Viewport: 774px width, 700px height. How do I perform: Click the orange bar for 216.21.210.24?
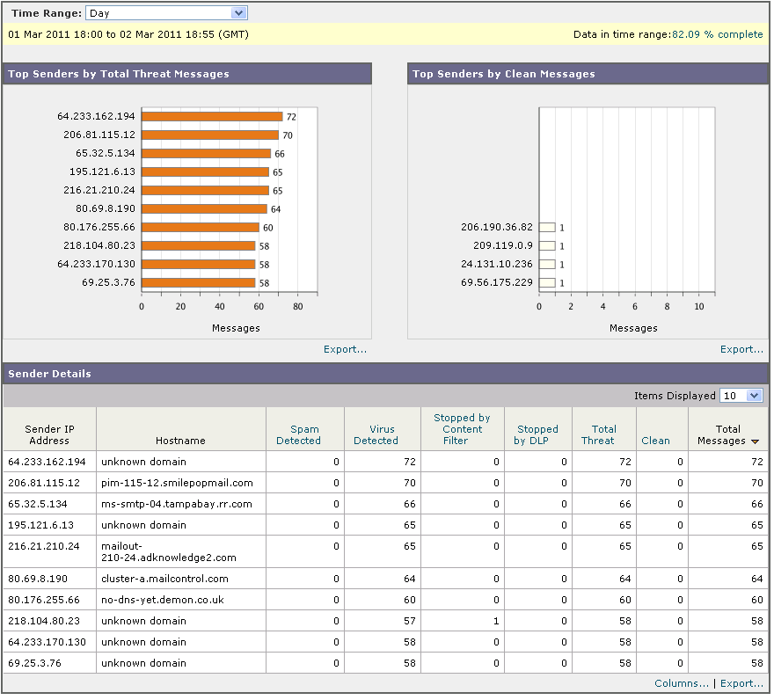[x=205, y=191]
